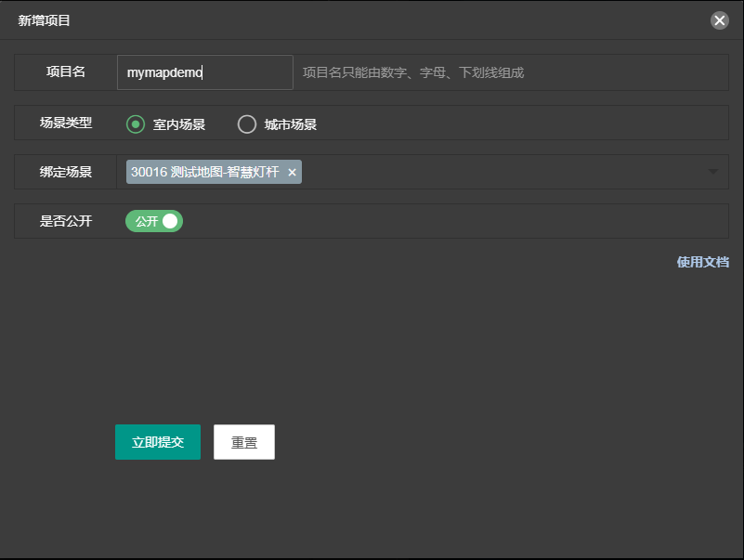Click the 绑定场景 field label
This screenshot has width=744, height=560.
point(66,172)
